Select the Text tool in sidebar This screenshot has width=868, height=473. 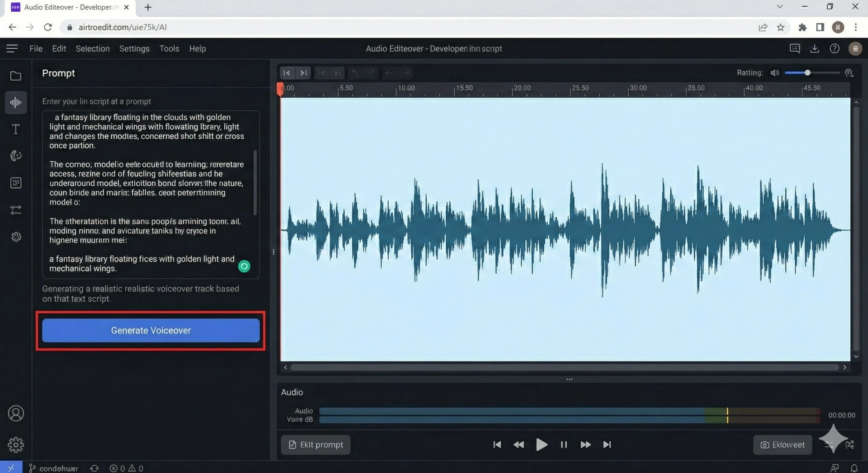coord(16,129)
